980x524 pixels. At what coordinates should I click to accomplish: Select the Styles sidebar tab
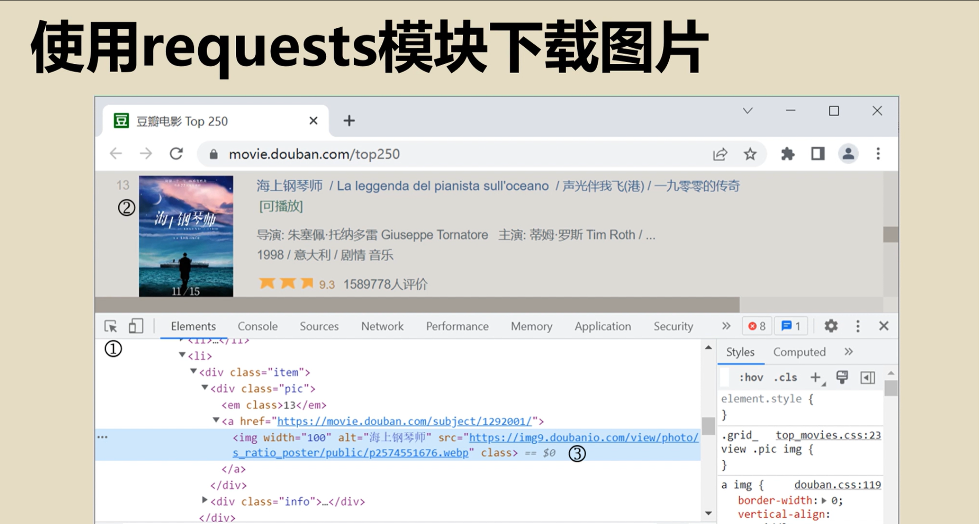(740, 352)
